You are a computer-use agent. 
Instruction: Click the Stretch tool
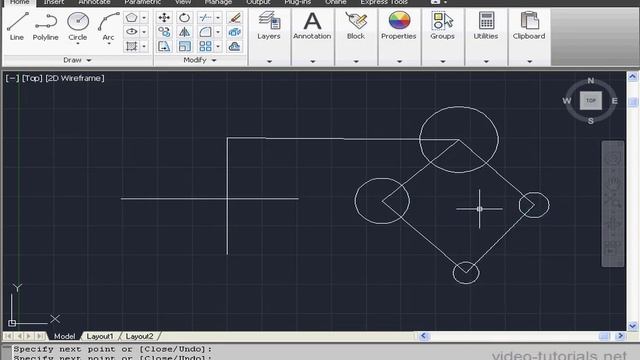coord(164,46)
